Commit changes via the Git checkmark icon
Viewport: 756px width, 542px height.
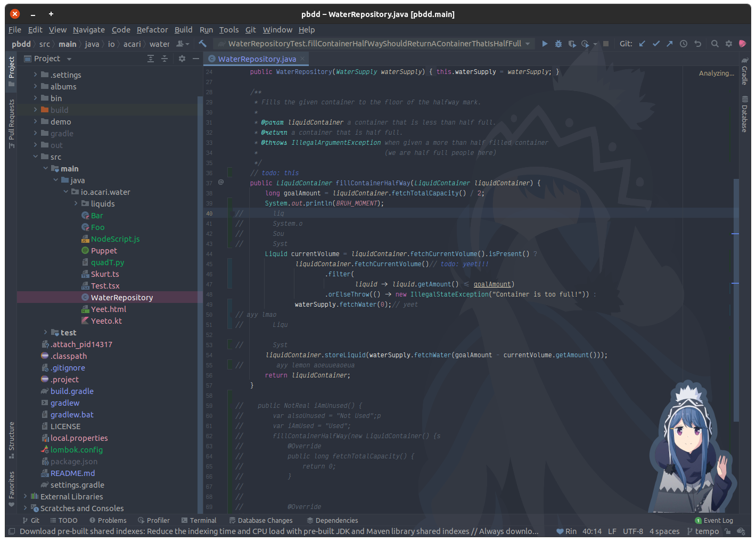coord(656,44)
